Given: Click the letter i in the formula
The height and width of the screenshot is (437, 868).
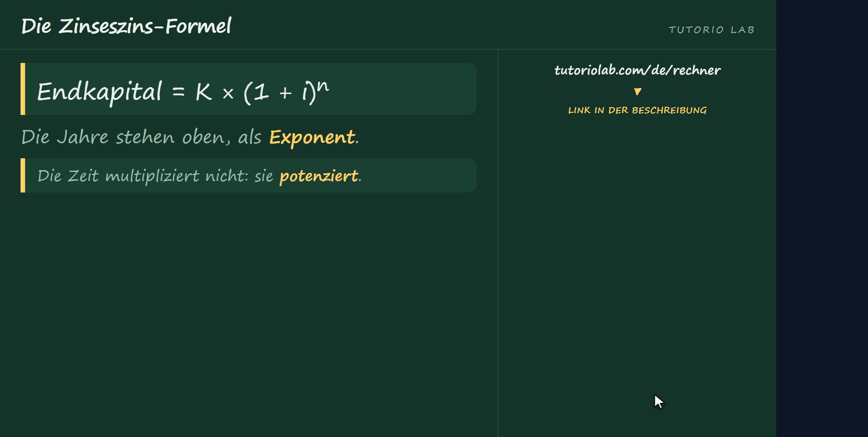Looking at the screenshot, I should [x=304, y=92].
